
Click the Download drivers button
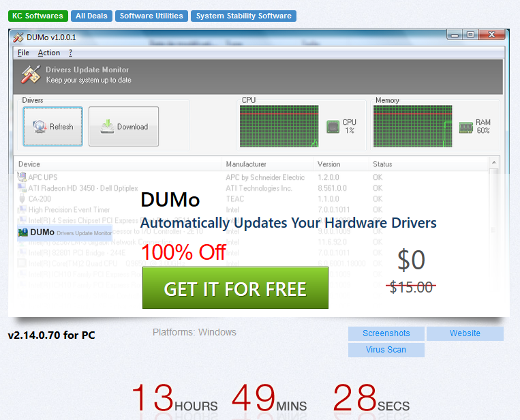[124, 126]
